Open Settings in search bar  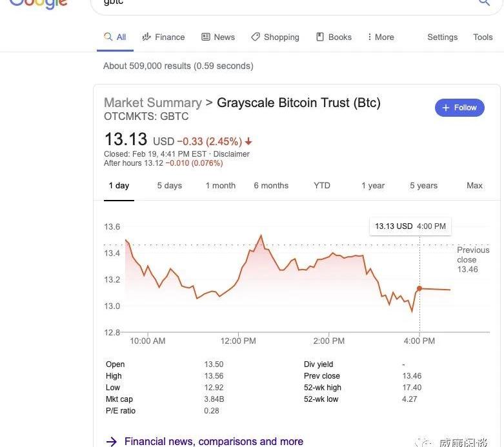(442, 37)
